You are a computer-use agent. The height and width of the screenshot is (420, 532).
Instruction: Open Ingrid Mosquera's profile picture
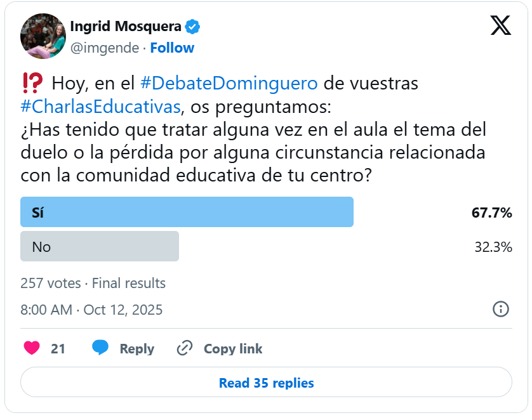(x=43, y=36)
